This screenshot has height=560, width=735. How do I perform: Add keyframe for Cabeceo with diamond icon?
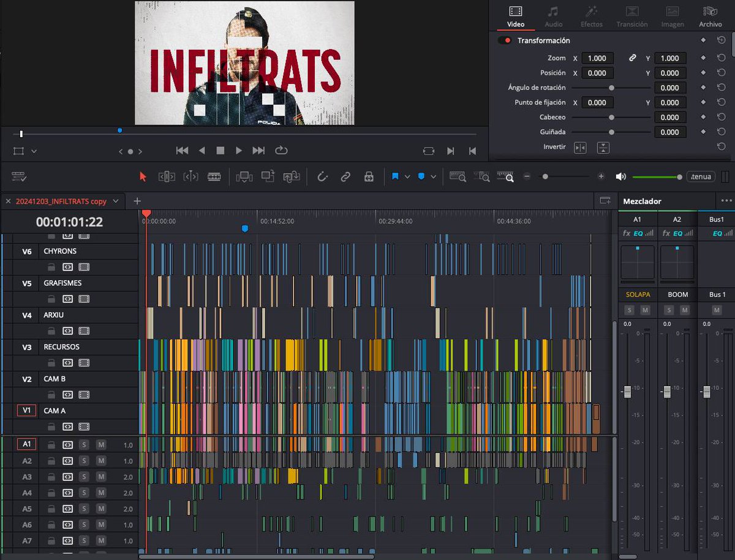pyautogui.click(x=703, y=117)
